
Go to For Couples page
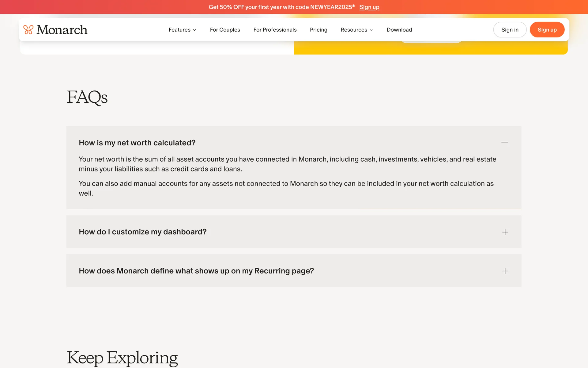tap(225, 30)
